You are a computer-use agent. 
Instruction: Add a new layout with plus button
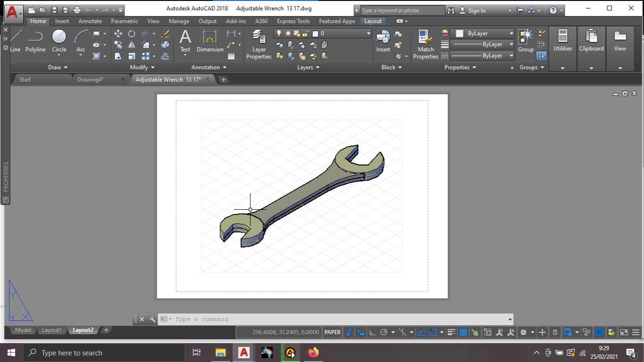point(106,330)
